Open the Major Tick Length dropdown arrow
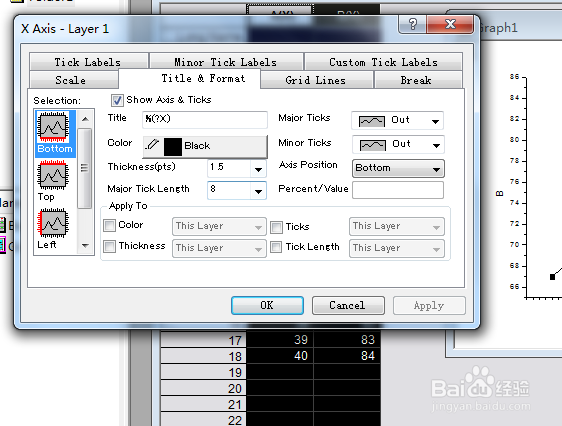Screen dimensions: 562x426 point(258,191)
